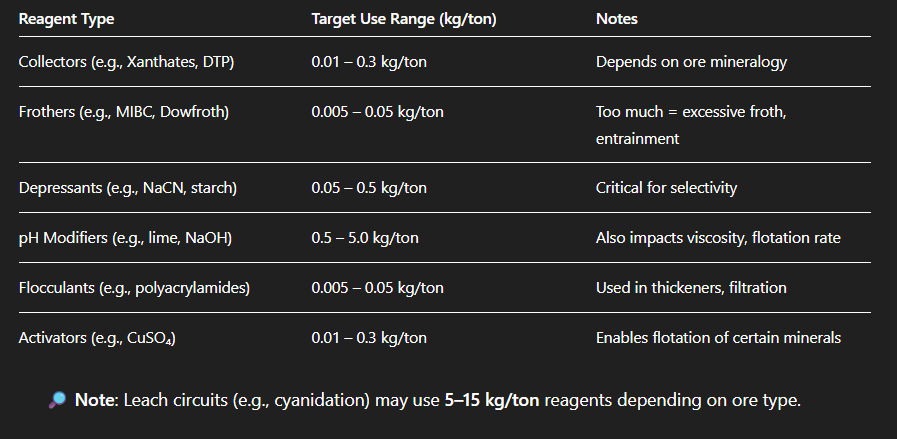Select the Flocculants (e.g., polyacrylamides) cell
The image size is (897, 439).
tap(134, 288)
